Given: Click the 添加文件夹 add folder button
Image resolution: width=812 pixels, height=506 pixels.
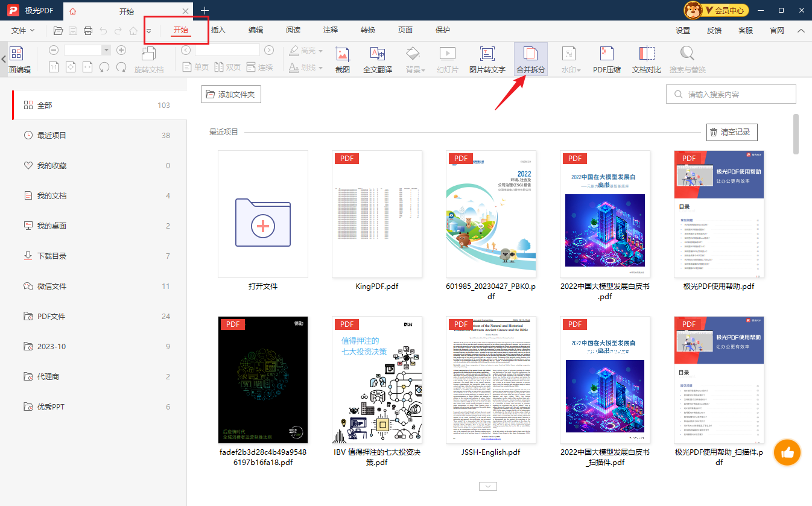Looking at the screenshot, I should point(231,95).
